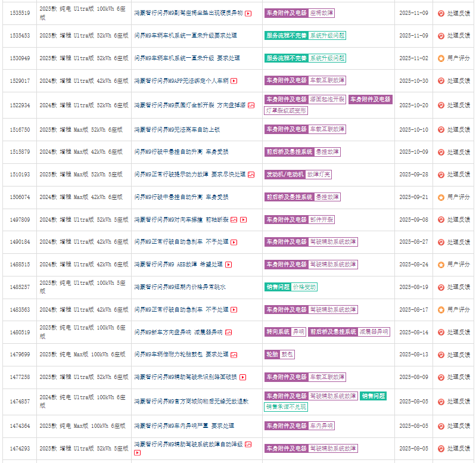Click image icon for 前轴断裂 complaint
Screen dimensions: 476x463
pyautogui.click(x=234, y=220)
